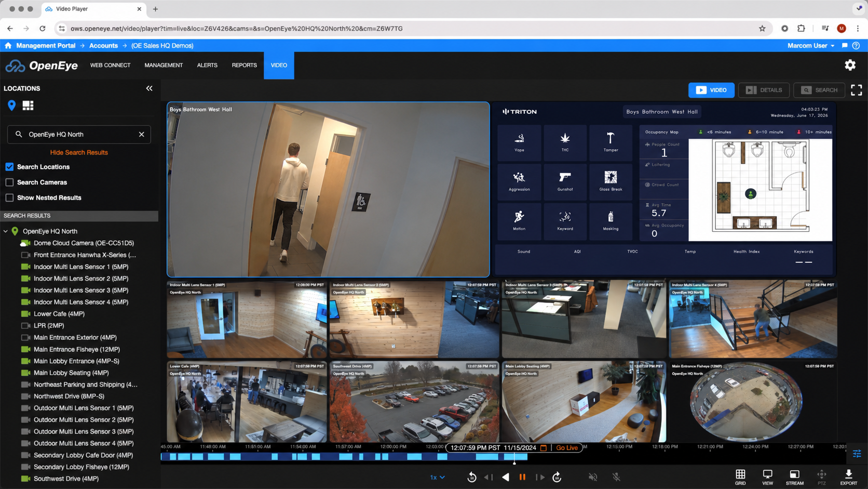Image resolution: width=868 pixels, height=489 pixels.
Task: Open the WEB CONNECT menu
Action: coord(110,65)
